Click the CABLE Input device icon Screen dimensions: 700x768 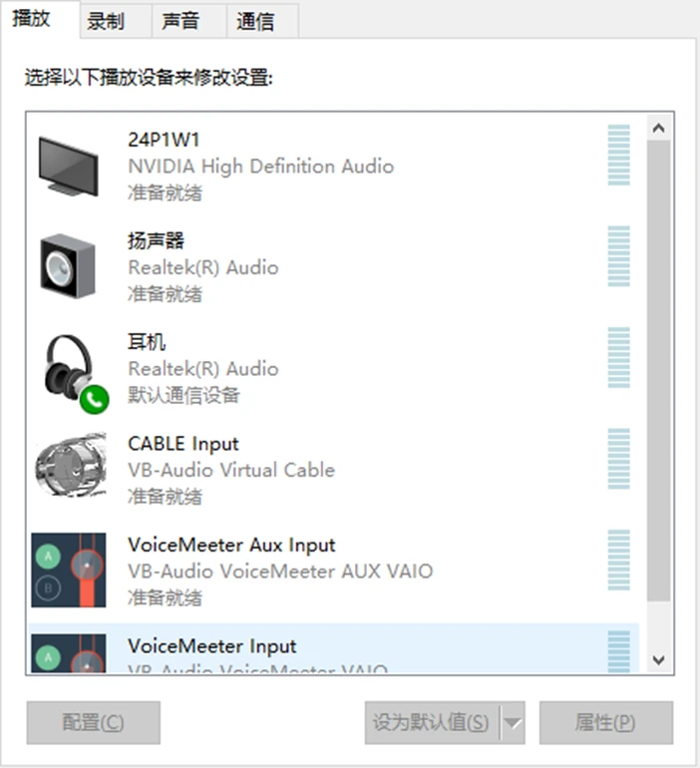pos(71,466)
